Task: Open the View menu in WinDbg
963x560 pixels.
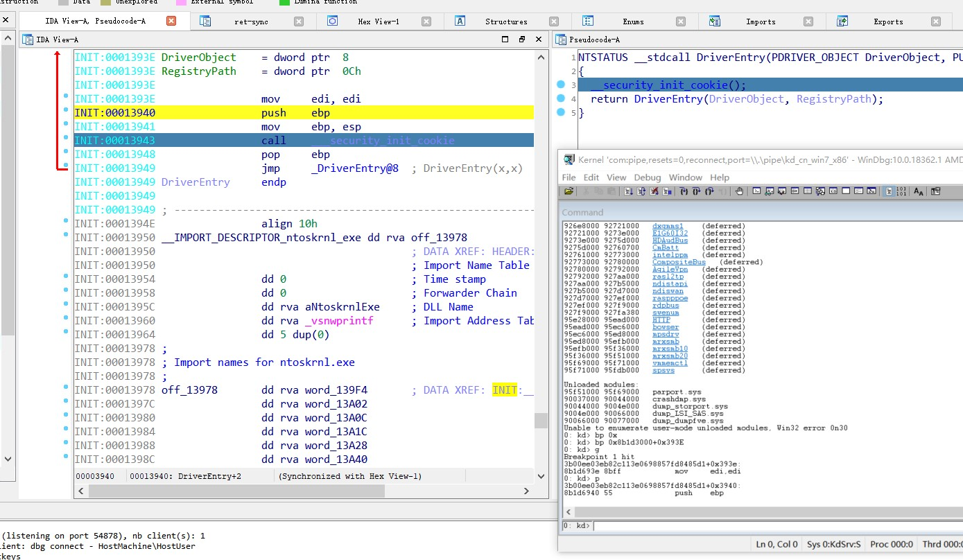Action: click(616, 177)
